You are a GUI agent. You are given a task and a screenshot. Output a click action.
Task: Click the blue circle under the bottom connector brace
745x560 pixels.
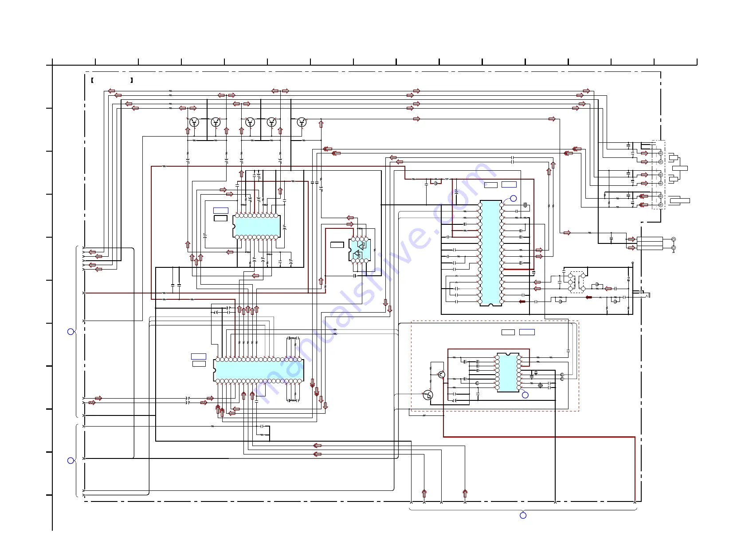coord(523,515)
